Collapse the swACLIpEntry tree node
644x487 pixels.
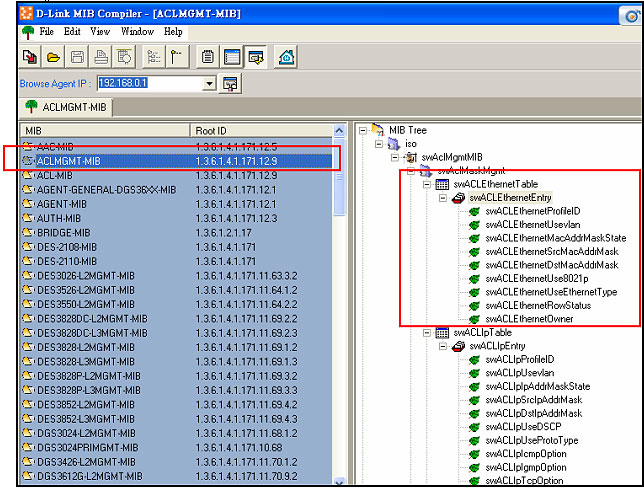(443, 346)
